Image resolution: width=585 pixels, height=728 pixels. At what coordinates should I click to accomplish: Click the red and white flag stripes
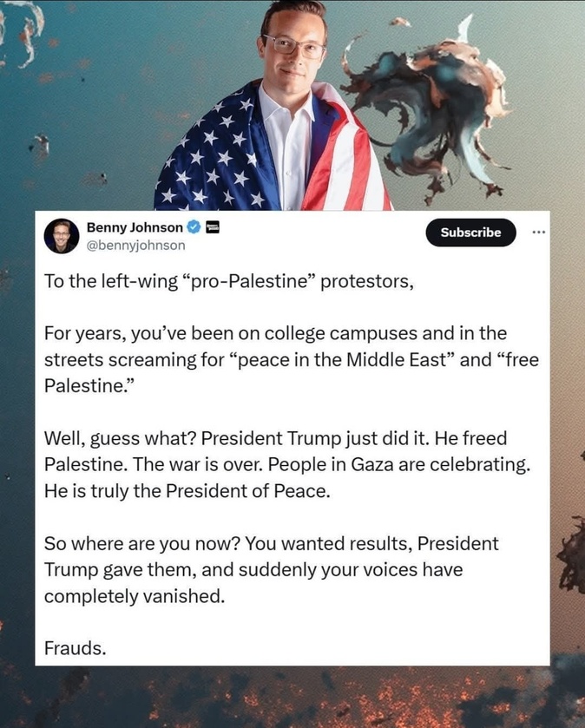(346, 158)
